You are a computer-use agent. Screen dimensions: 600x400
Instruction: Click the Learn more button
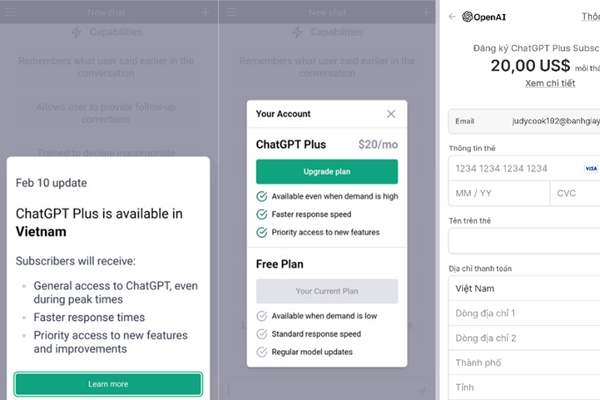(x=108, y=383)
